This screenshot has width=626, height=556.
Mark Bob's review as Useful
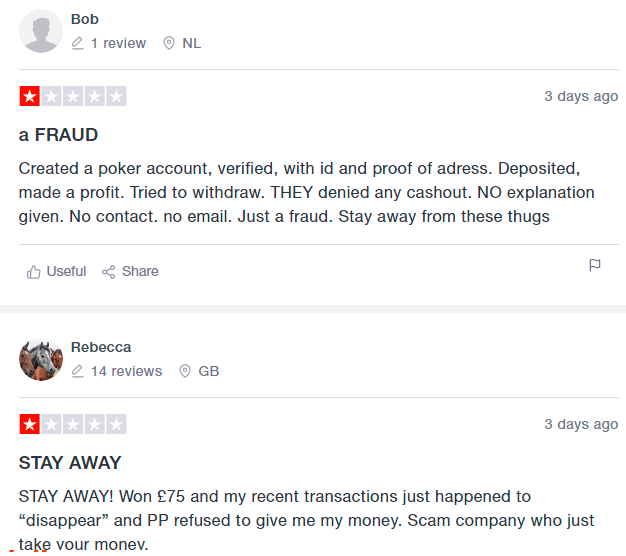(x=66, y=271)
